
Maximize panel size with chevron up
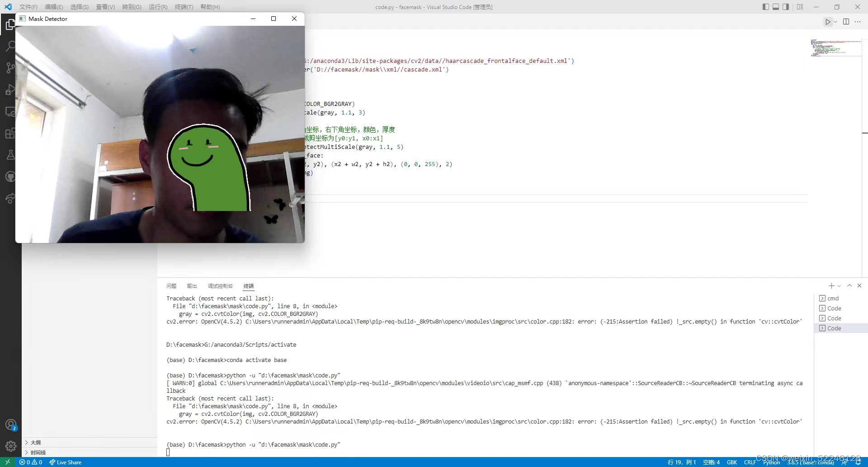(x=849, y=286)
